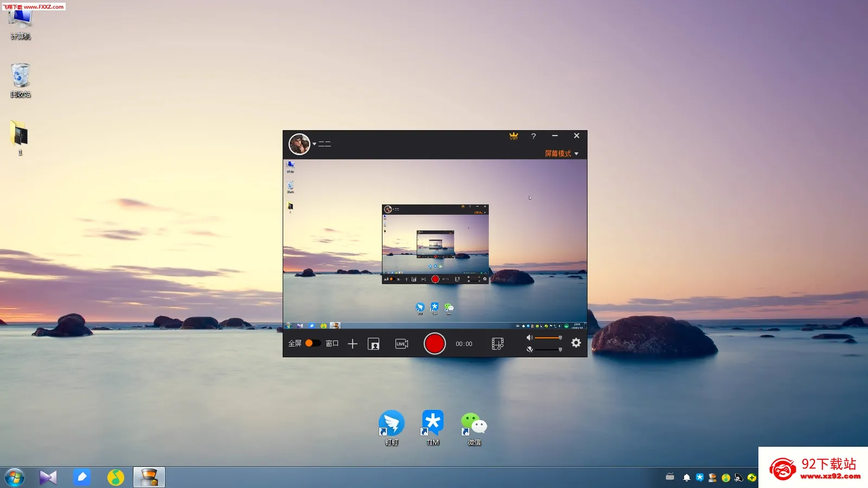Select the 计算机 Computer desktop icon
Screen dimensions: 868x488
pos(21,24)
